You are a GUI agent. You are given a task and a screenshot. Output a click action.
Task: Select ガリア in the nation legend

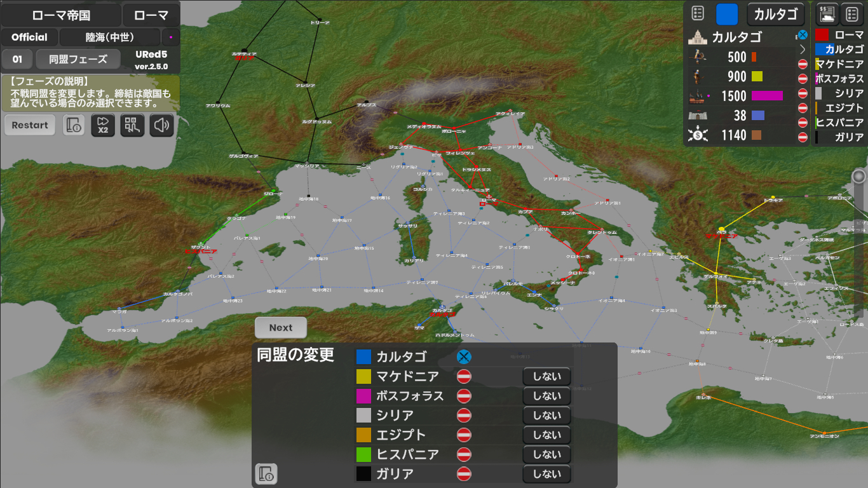(840, 137)
